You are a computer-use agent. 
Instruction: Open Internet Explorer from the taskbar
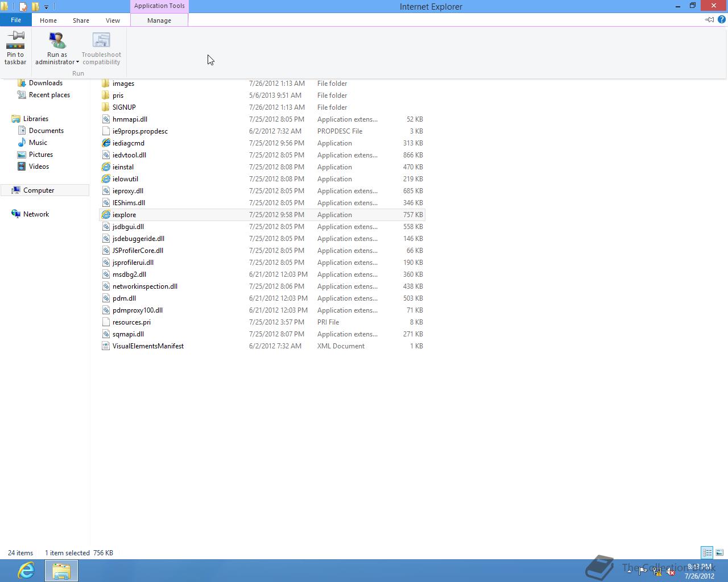click(26, 570)
